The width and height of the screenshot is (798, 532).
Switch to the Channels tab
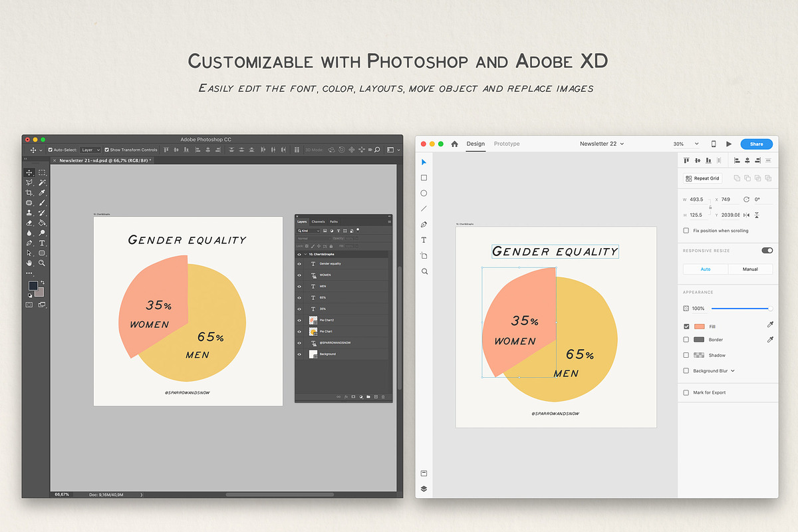pos(319,221)
